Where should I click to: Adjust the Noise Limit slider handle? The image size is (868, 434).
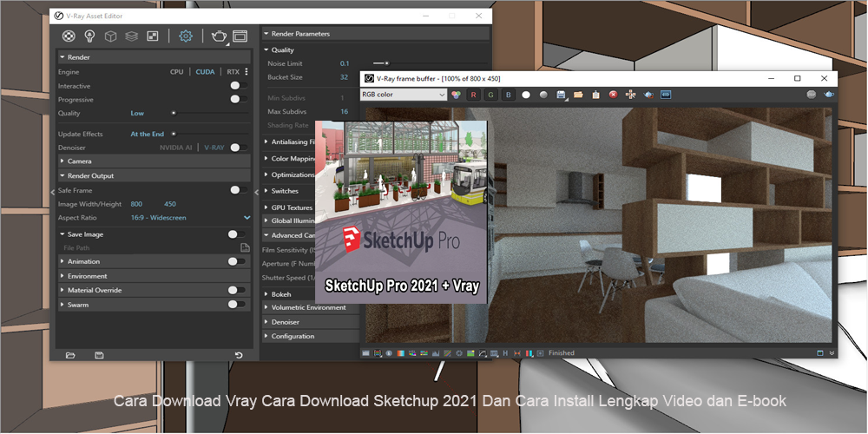(387, 63)
